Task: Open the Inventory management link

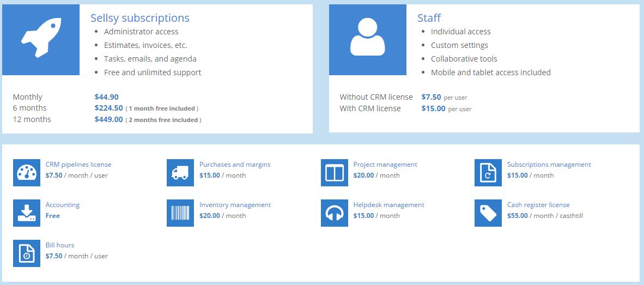Action: coord(235,205)
